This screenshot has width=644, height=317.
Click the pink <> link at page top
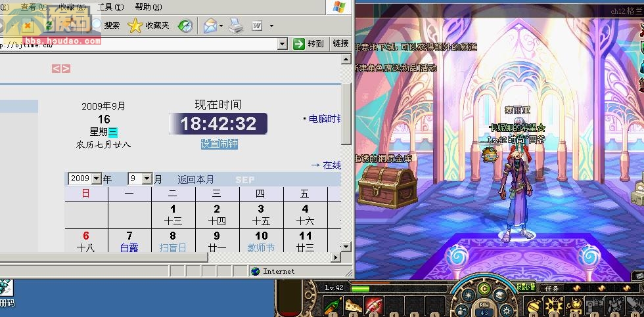(60, 68)
